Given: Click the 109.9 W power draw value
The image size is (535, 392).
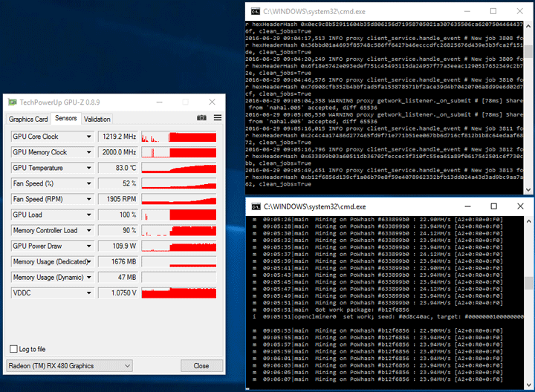Looking at the screenshot, I should coord(118,246).
